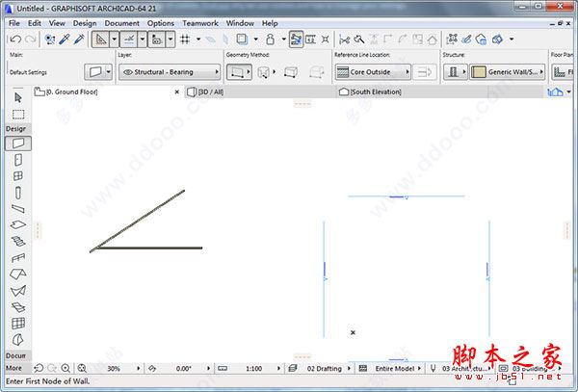Click the Measure dimension icon in toolbar
578x392 pixels.
coord(311,39)
